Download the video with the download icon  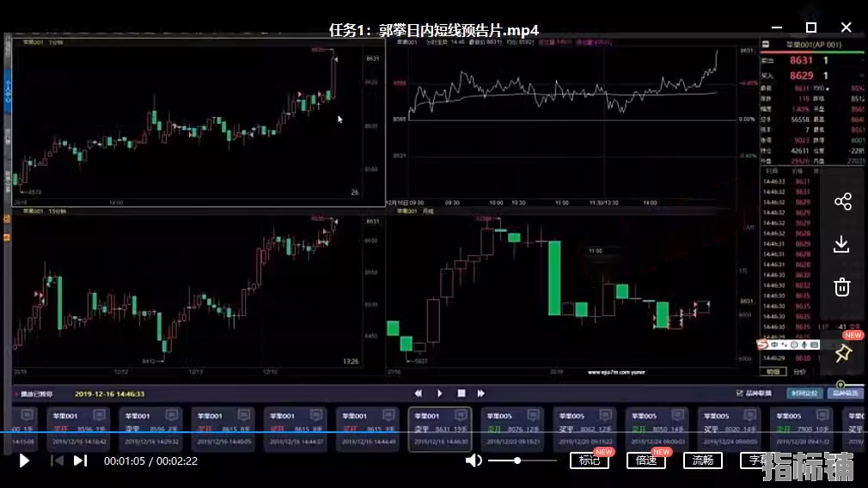pos(841,244)
